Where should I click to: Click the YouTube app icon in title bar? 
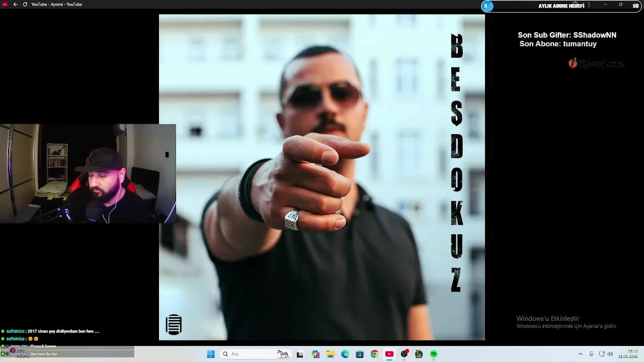[5, 5]
